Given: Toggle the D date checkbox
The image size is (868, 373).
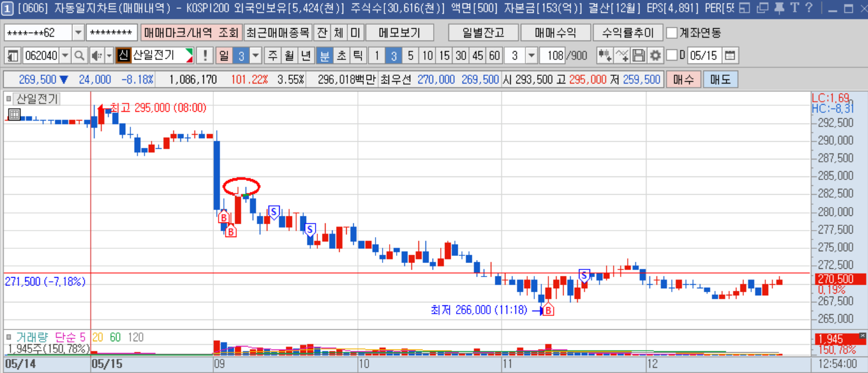Looking at the screenshot, I should pos(671,56).
